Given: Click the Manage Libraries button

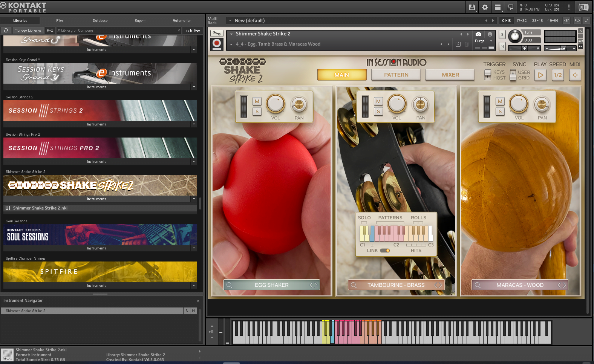Looking at the screenshot, I should 28,31.
